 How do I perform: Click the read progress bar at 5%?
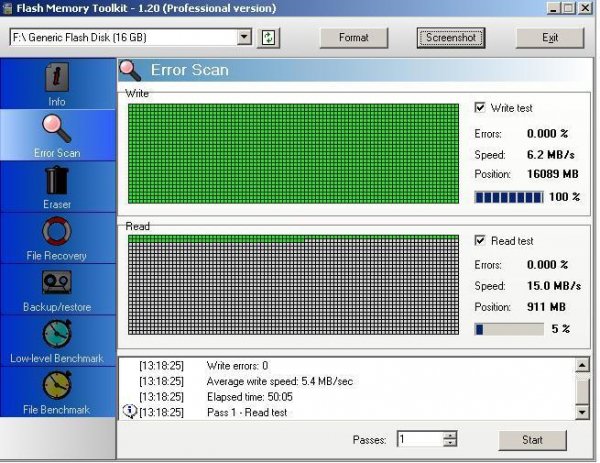point(509,329)
